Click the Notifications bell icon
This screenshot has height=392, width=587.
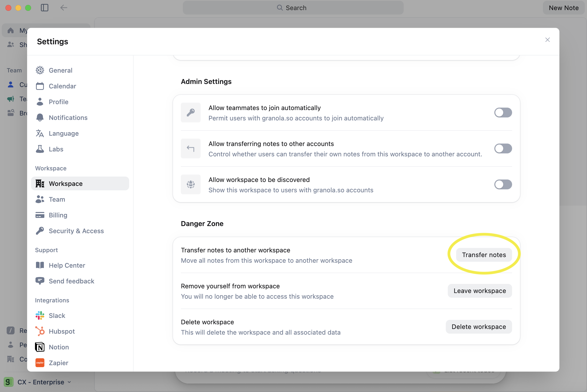[x=40, y=117]
